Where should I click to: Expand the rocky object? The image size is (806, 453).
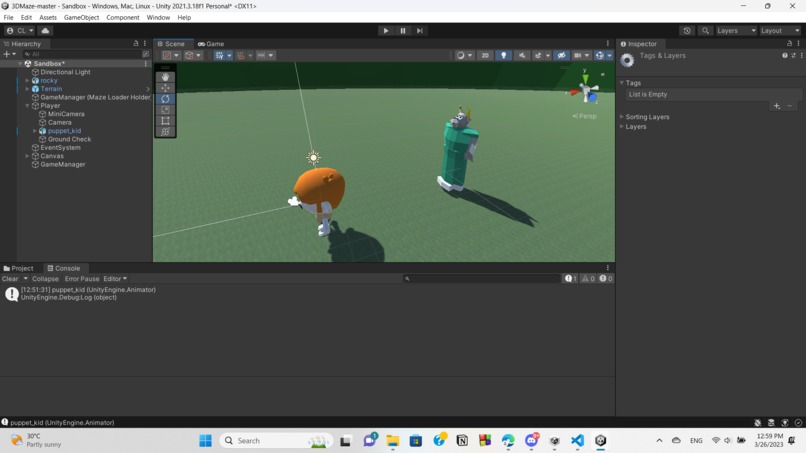[27, 80]
